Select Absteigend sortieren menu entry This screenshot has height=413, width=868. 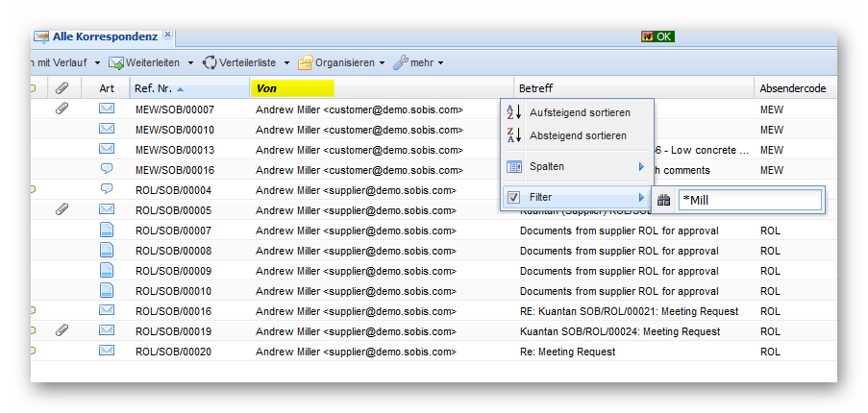pyautogui.click(x=577, y=135)
